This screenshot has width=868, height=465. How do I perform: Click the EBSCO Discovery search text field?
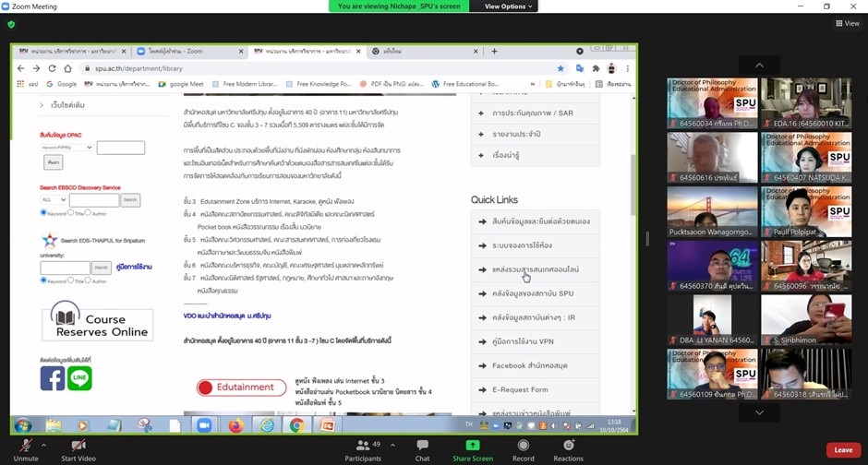click(x=94, y=199)
